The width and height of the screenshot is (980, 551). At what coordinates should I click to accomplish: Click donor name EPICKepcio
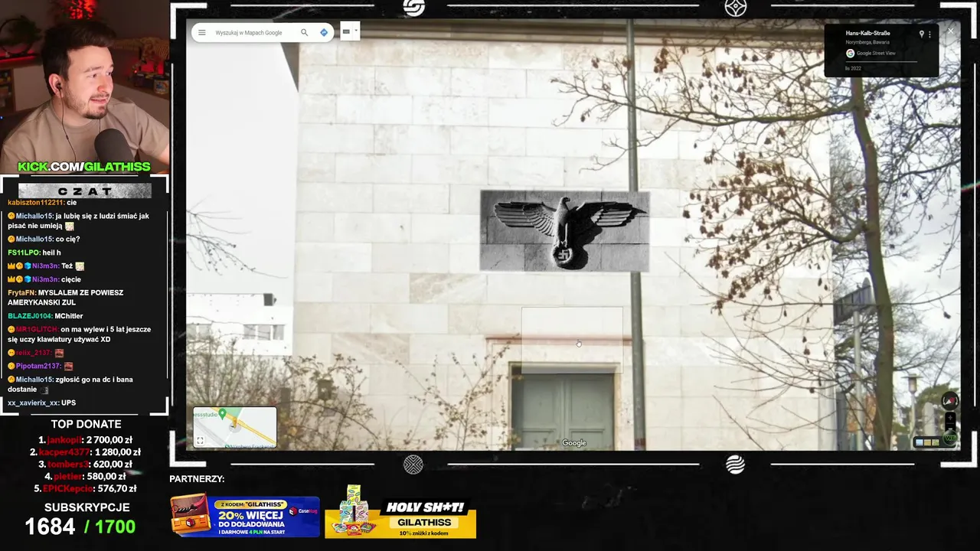click(68, 489)
